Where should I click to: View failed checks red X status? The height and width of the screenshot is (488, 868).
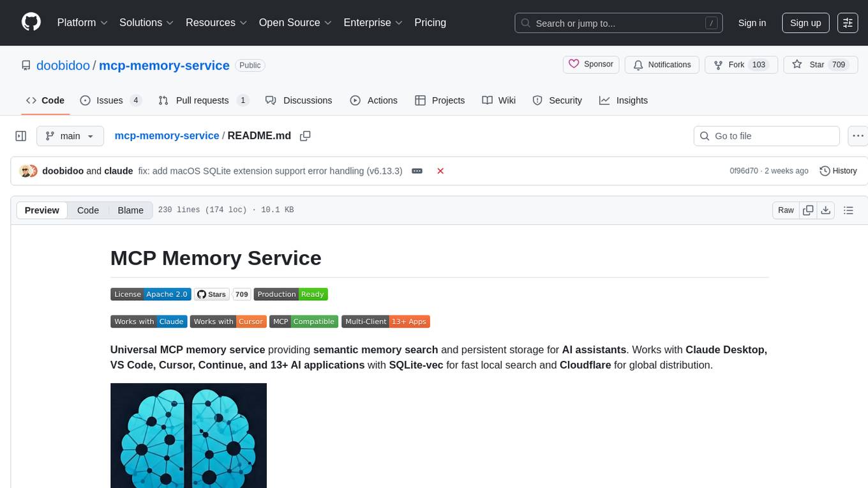tap(440, 171)
